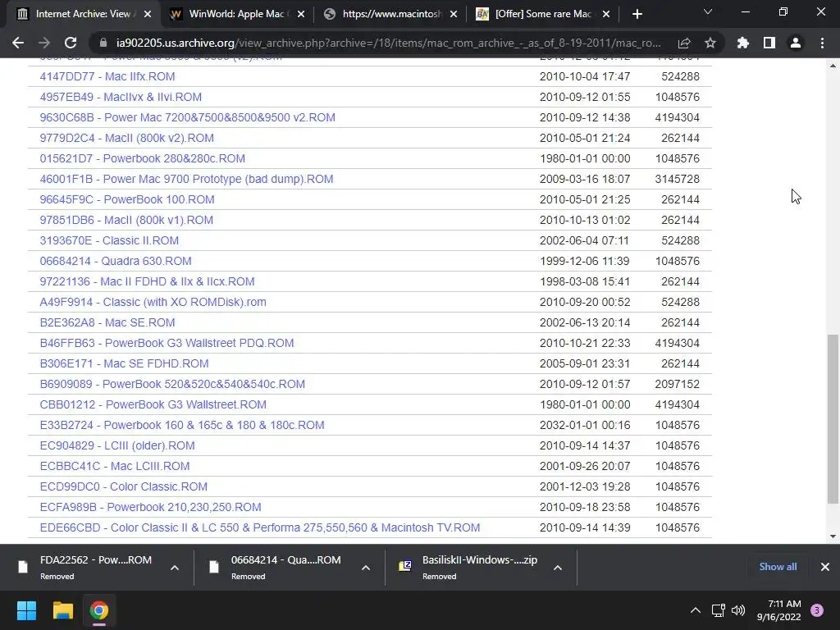Open PowerBook G3 Wallstreet PDQ.ROM

[x=167, y=343]
